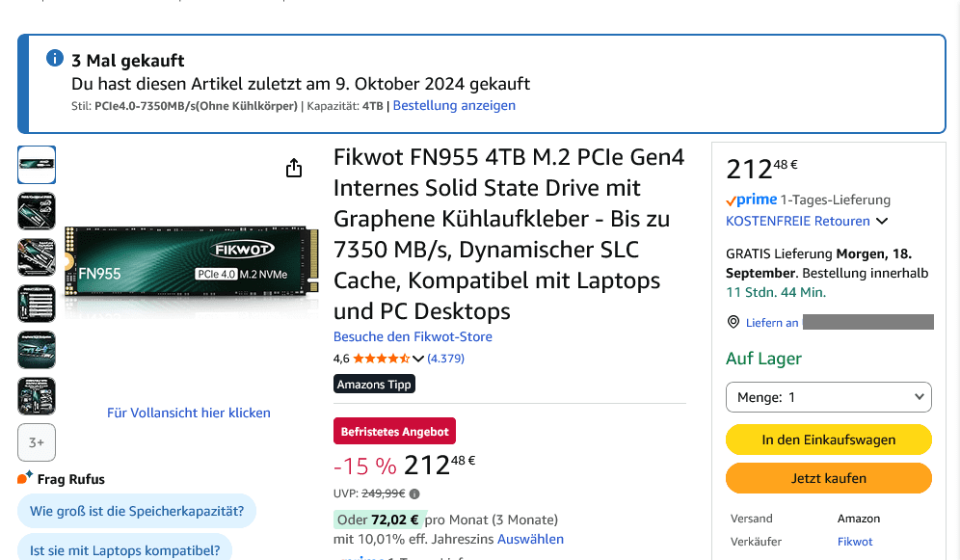
Task: Click the In den Einkaufswagen button
Action: [x=828, y=440]
